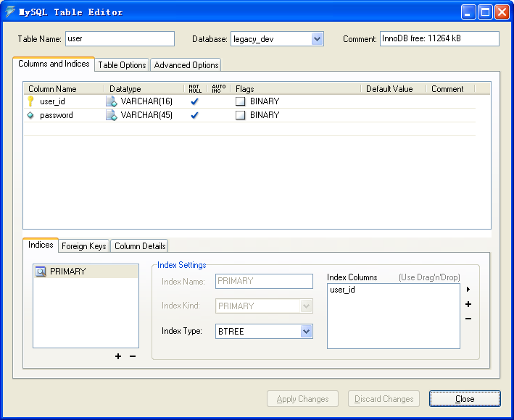Switch to the Columns and Indices tab
The height and width of the screenshot is (420, 514).
[54, 64]
